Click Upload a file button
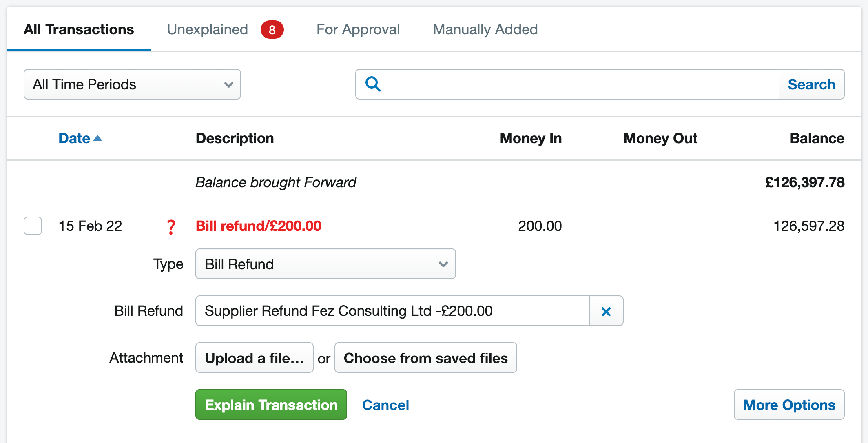Image resolution: width=868 pixels, height=443 pixels. tap(255, 358)
